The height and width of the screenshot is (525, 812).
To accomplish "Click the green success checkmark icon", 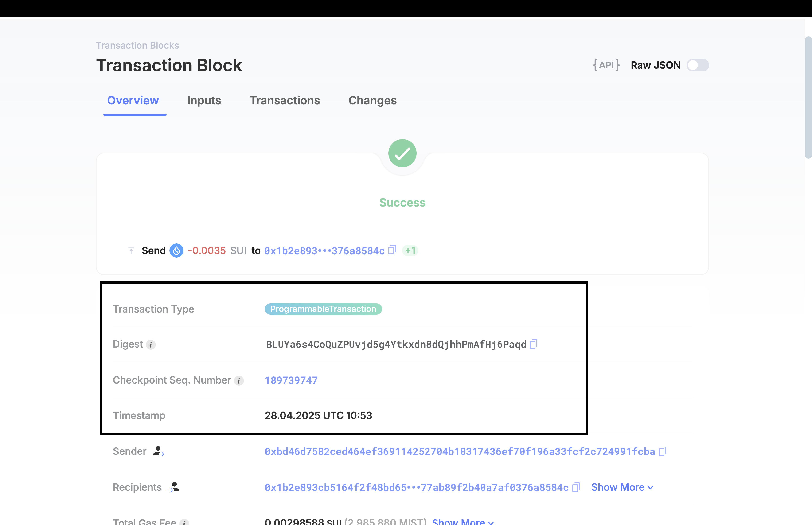I will 402,153.
